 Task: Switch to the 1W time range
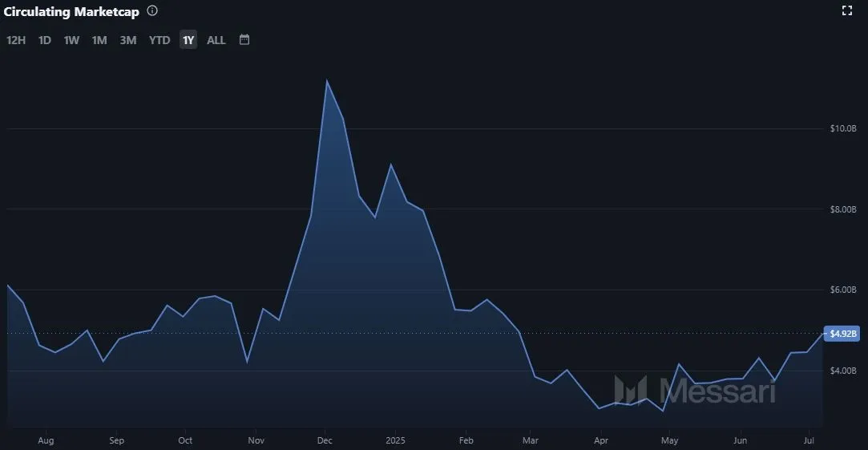click(71, 40)
